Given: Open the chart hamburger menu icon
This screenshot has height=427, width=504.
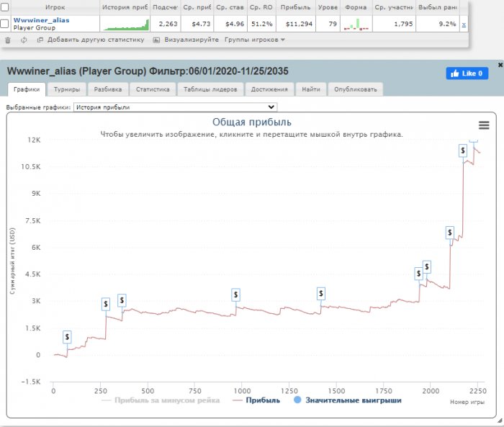Looking at the screenshot, I should pyautogui.click(x=484, y=125).
